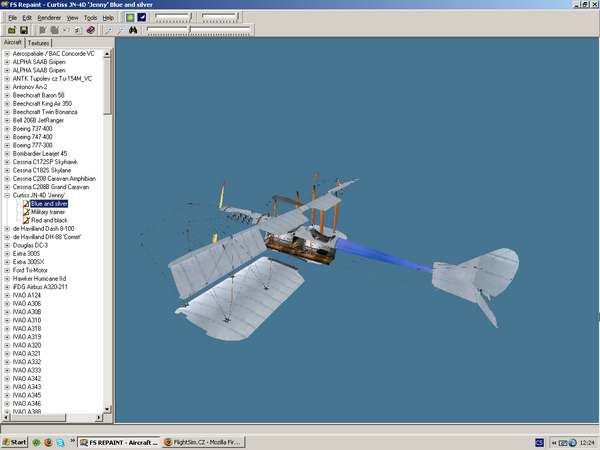600x450 pixels.
Task: Click the greyed-out undo arrow toolbar icon
Action: (x=66, y=30)
